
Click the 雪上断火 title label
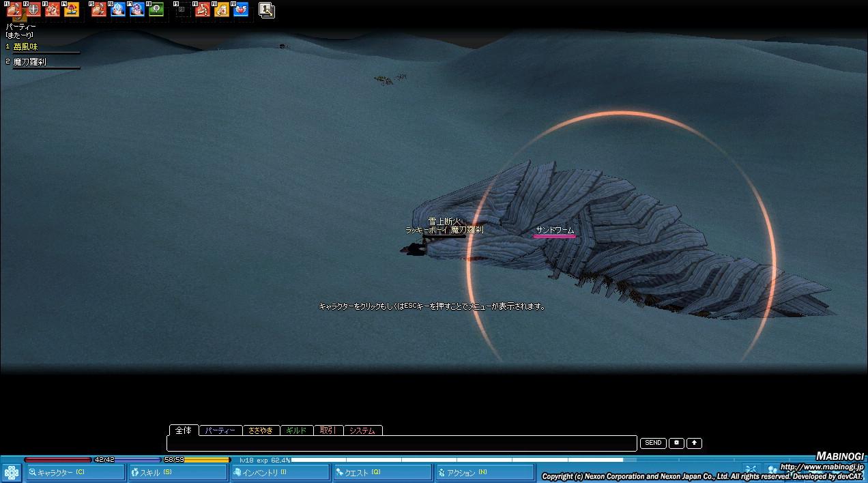tap(444, 222)
